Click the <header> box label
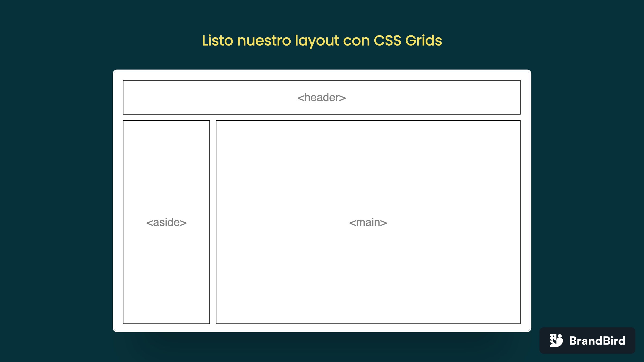This screenshot has width=644, height=362. click(x=321, y=97)
